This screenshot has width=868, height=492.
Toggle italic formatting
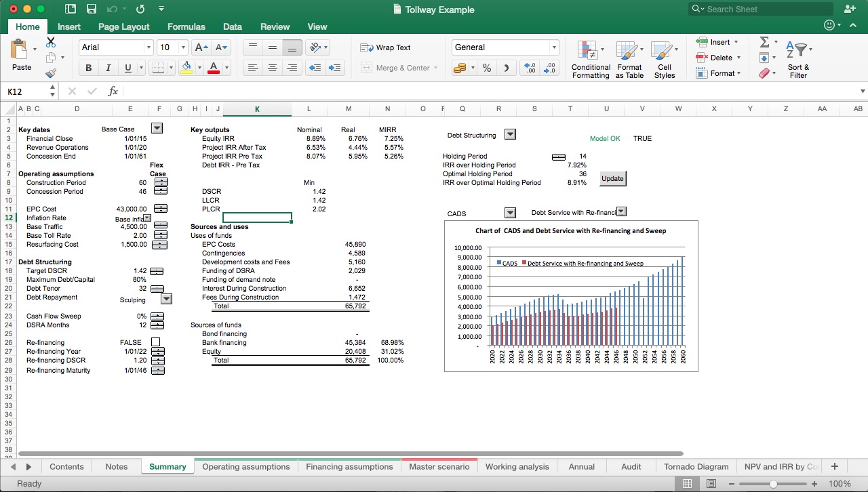pos(107,68)
